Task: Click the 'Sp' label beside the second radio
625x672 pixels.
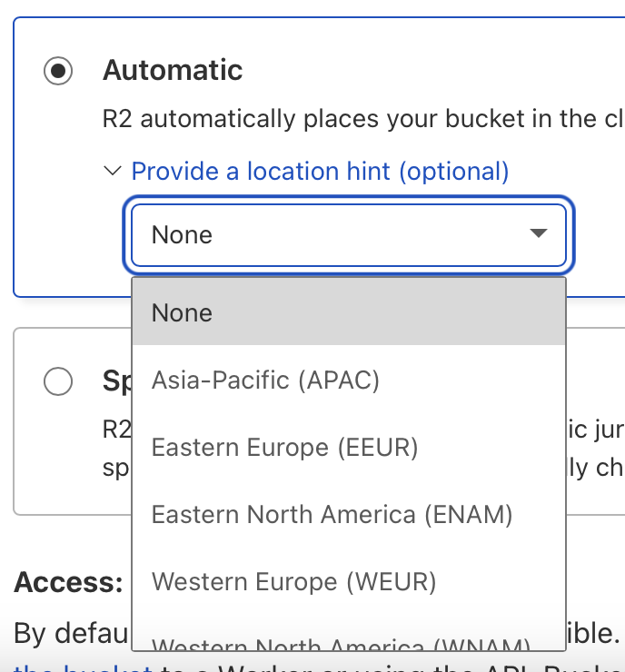Action: tap(116, 381)
